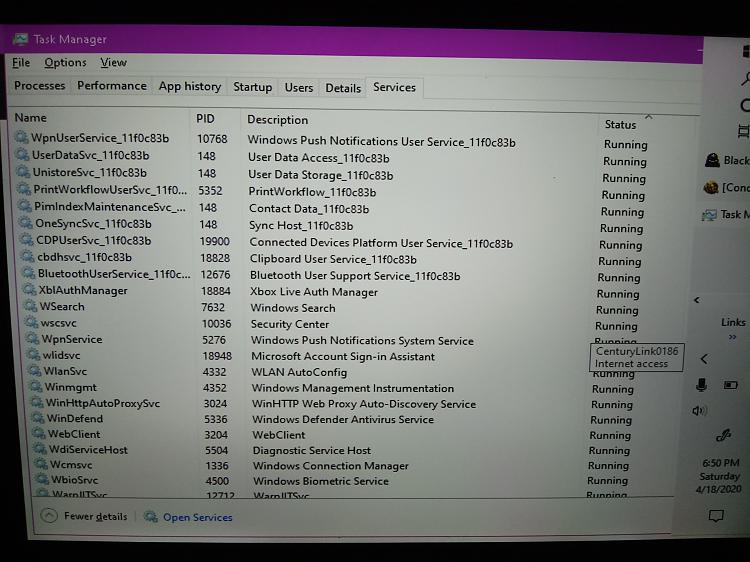
Task: Click the WSearch service icon
Action: [32, 306]
